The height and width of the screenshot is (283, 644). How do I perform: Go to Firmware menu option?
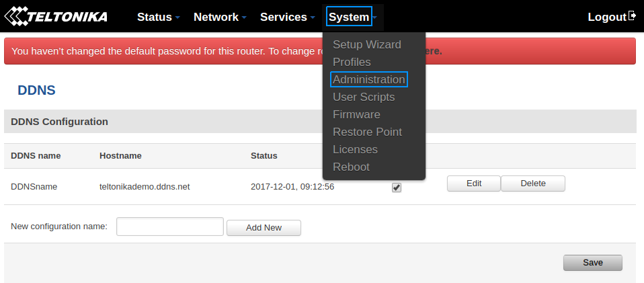click(356, 114)
